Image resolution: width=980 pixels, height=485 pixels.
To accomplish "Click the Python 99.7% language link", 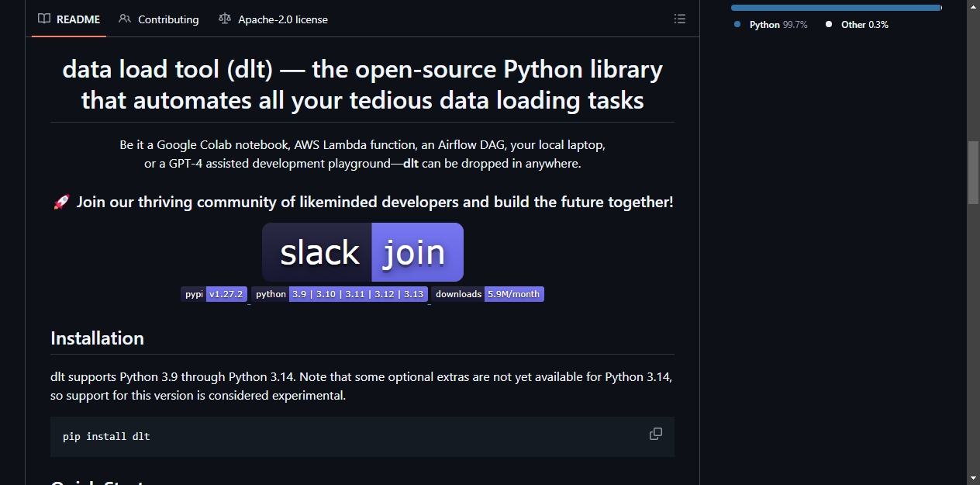I will pos(771,25).
